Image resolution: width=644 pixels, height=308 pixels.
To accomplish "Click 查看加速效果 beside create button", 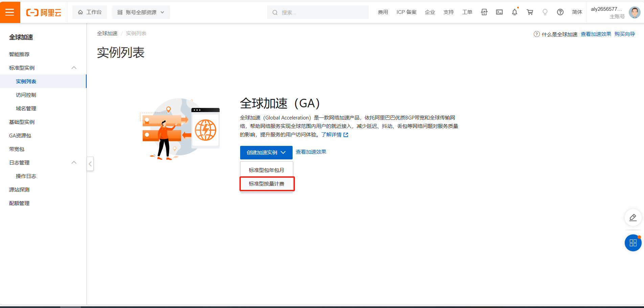I will (x=311, y=152).
